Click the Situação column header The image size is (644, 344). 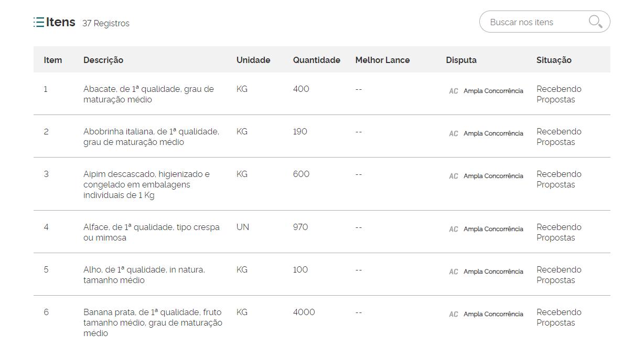pos(554,60)
